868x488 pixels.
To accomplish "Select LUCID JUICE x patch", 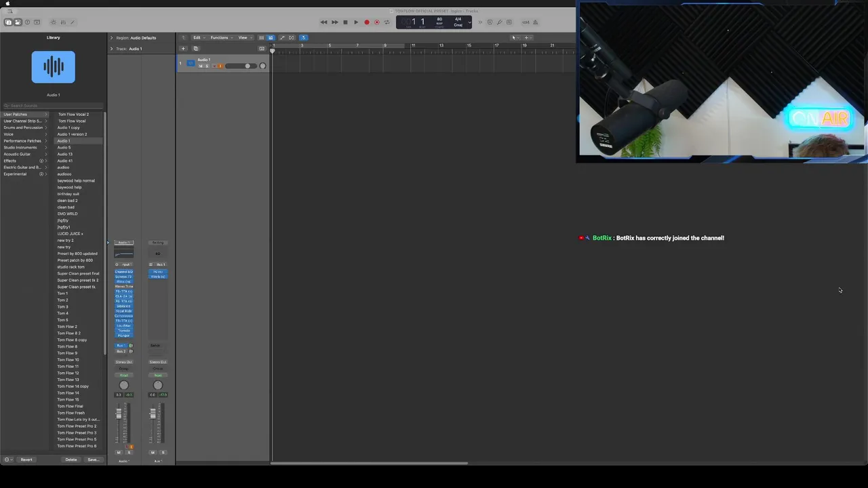I will 71,234.
